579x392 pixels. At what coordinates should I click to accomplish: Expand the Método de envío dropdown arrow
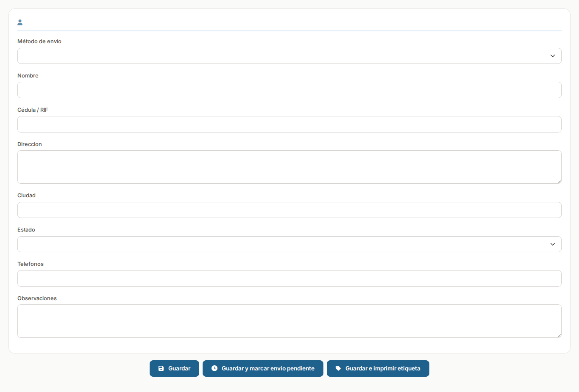pos(552,56)
